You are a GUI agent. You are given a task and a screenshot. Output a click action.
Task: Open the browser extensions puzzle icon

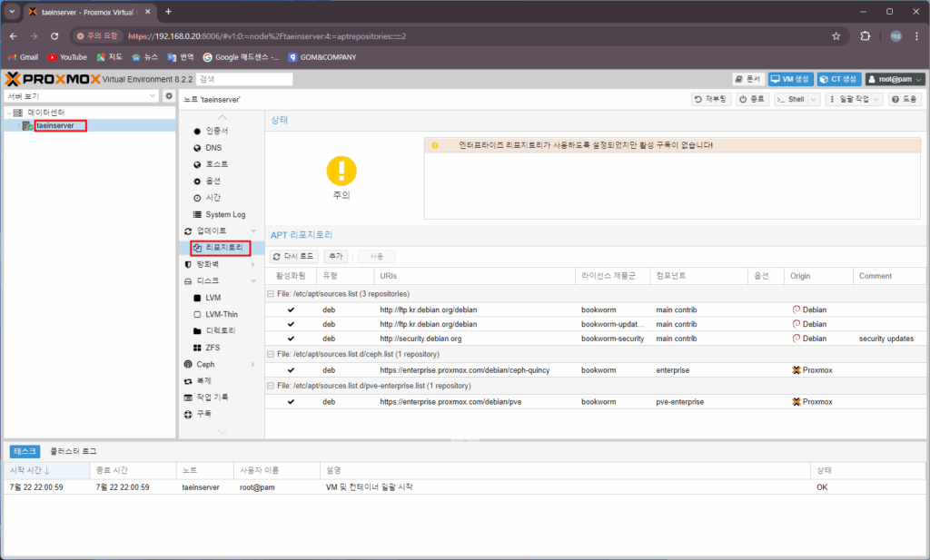pos(866,36)
